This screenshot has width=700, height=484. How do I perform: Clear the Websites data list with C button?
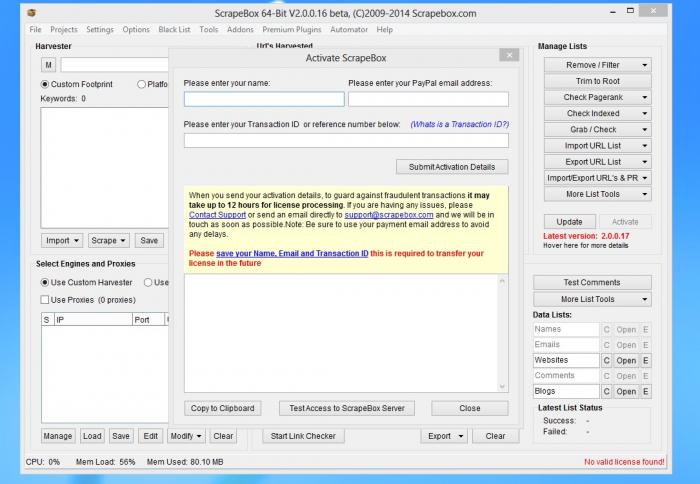pos(606,360)
